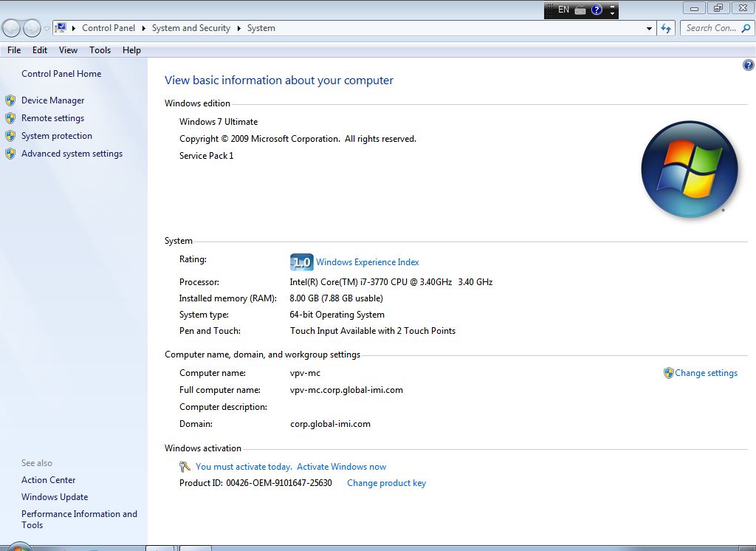Viewport: 756px width, 551px height.
Task: Click the computer icon in the address bar
Action: tap(61, 28)
